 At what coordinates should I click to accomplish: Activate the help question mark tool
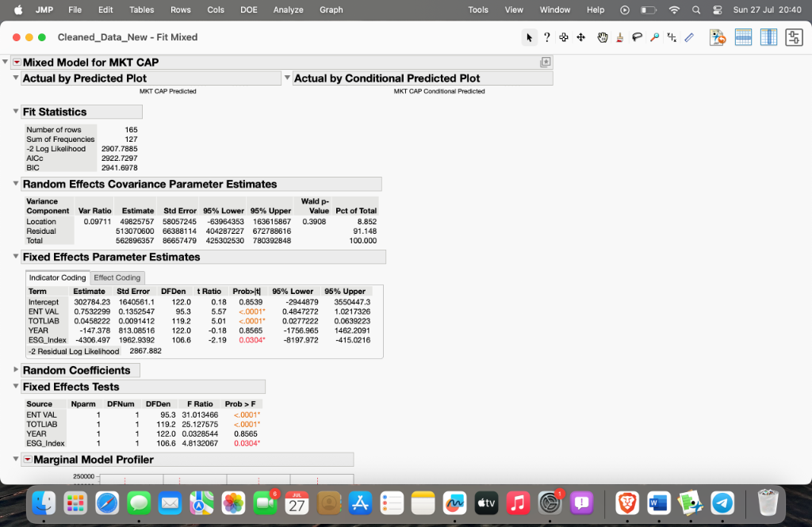[x=546, y=37]
